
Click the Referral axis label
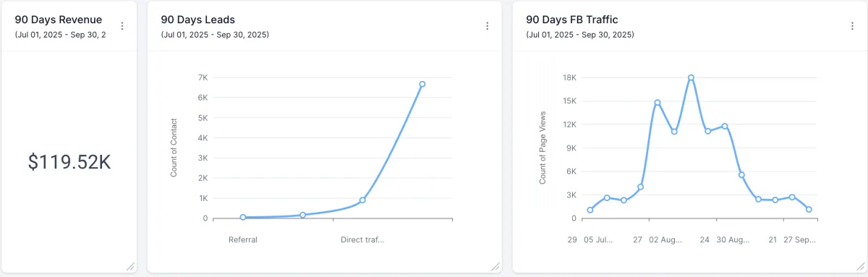coord(243,239)
